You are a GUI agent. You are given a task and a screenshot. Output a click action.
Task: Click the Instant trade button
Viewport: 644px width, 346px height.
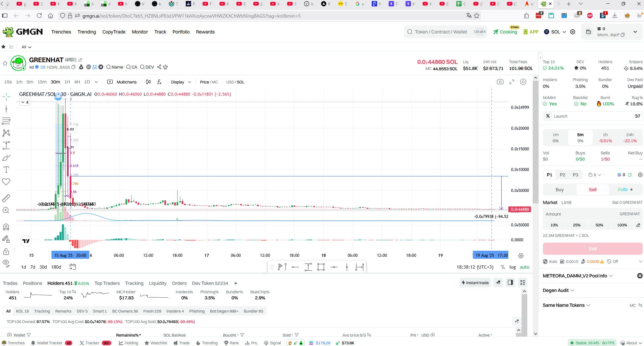point(475,282)
